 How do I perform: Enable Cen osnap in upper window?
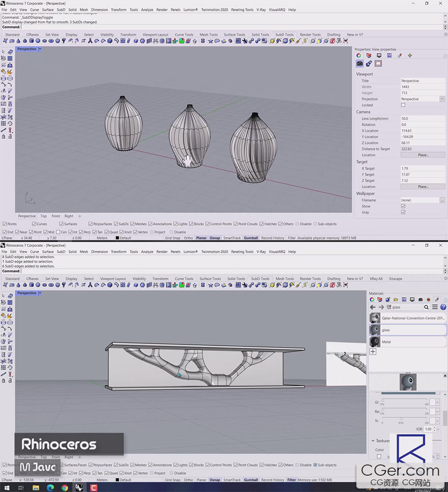[x=58, y=232]
